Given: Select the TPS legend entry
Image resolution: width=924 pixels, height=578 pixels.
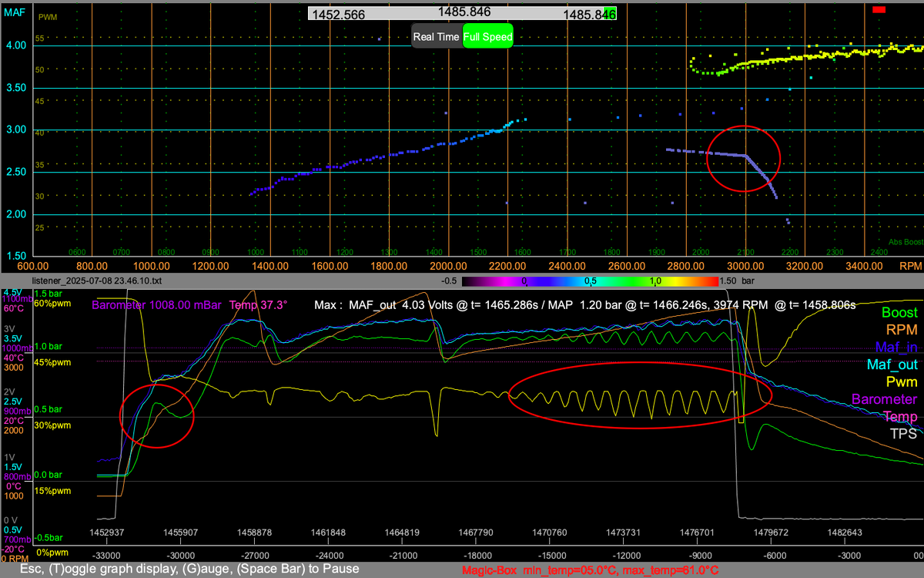Looking at the screenshot, I should 904,434.
